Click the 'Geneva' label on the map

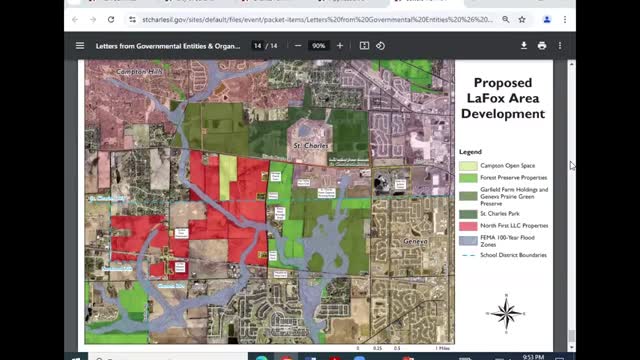(x=415, y=241)
